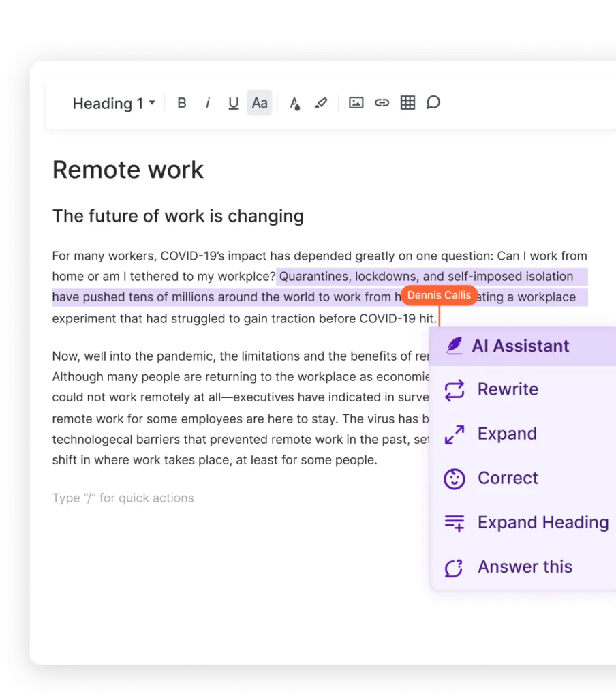Open the text color picker
Image resolution: width=616 pixels, height=698 pixels.
294,103
